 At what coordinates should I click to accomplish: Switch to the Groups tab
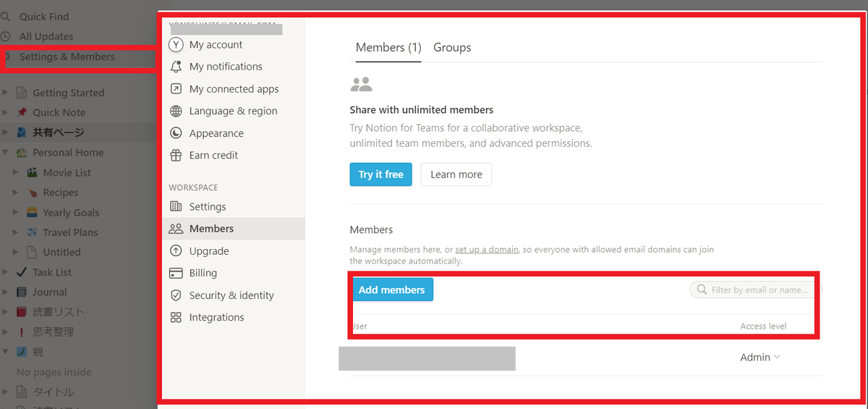(452, 48)
